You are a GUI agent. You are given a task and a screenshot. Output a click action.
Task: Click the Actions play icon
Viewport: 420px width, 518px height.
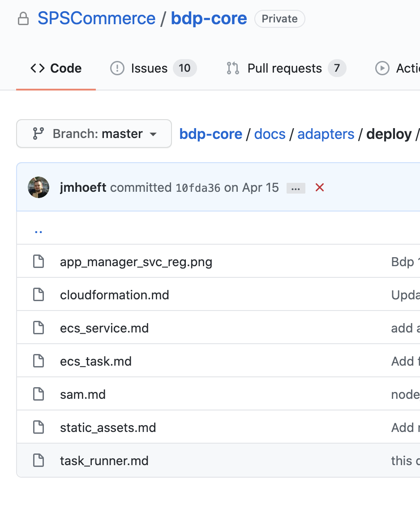382,69
